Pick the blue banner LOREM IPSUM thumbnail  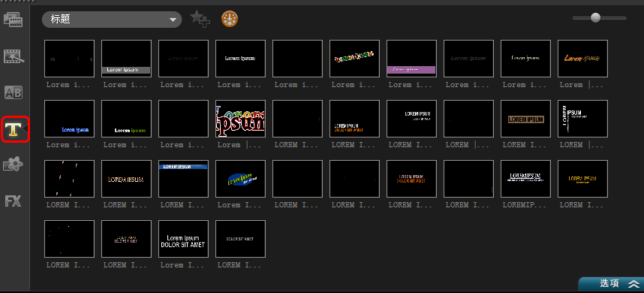(183, 179)
